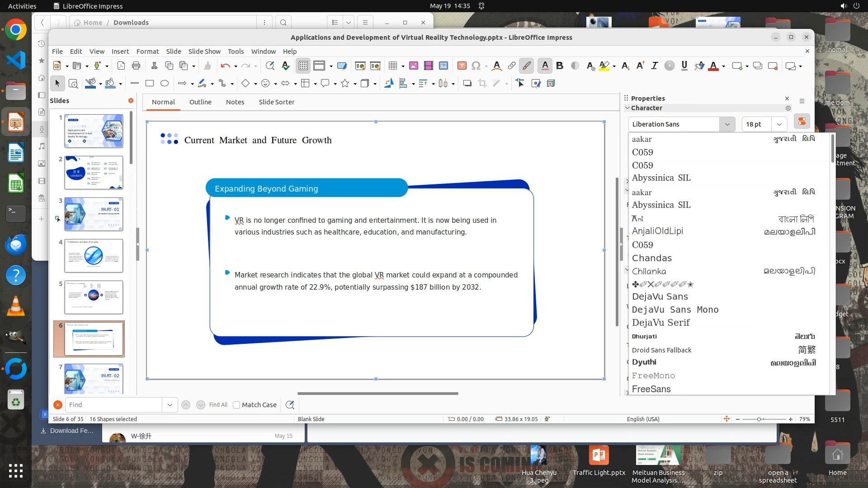Apply bold formatting with B icon
Screen dimensions: 868x488
pos(560,66)
